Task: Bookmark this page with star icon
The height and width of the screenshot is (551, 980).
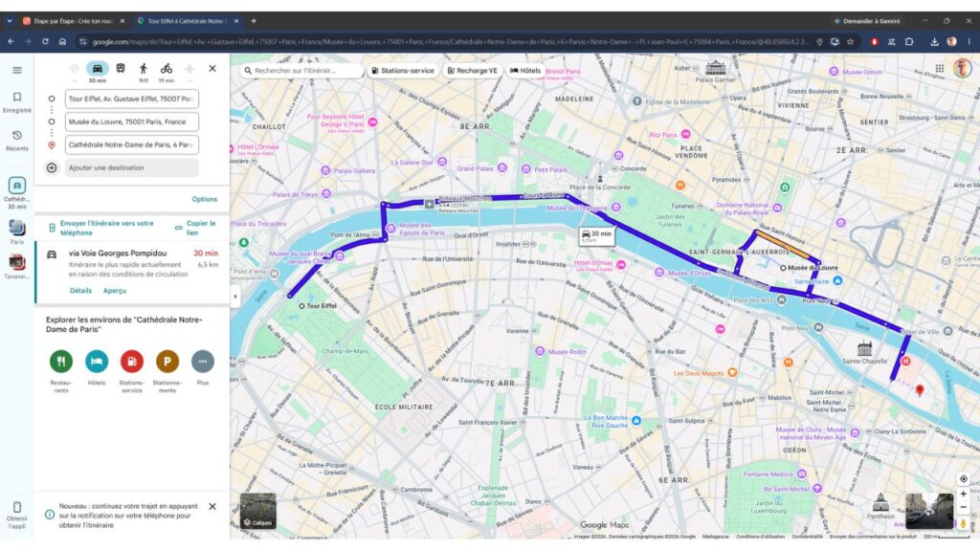Action: point(850,42)
